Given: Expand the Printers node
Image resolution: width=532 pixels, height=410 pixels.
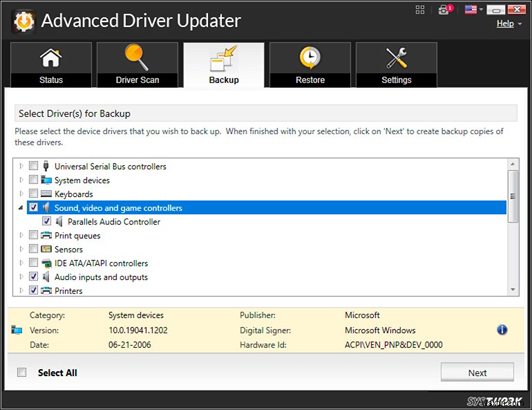Looking at the screenshot, I should (x=21, y=290).
